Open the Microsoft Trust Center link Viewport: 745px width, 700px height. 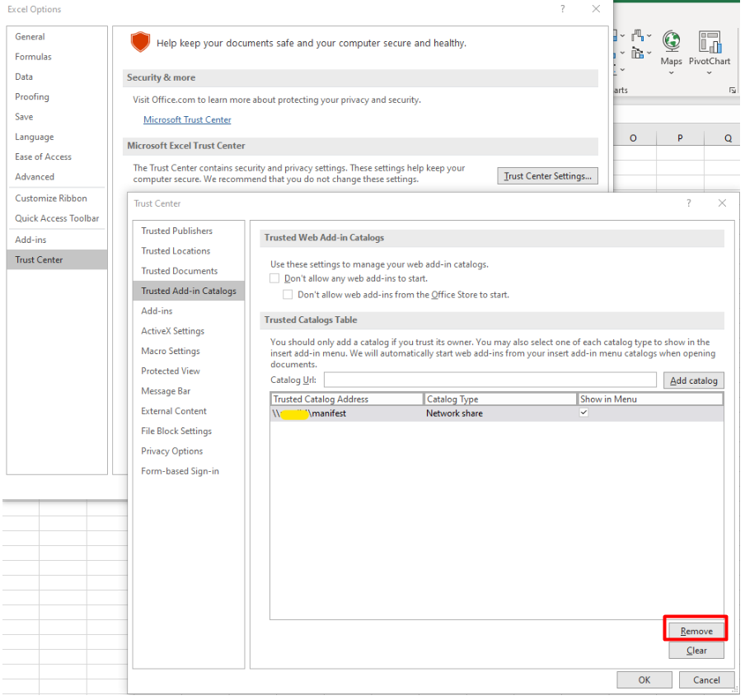click(x=187, y=119)
